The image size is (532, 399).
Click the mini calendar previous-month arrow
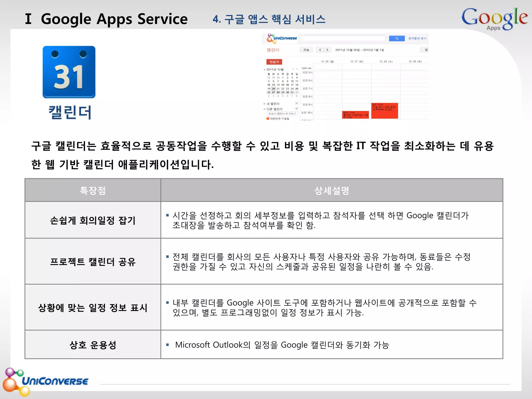(293, 69)
